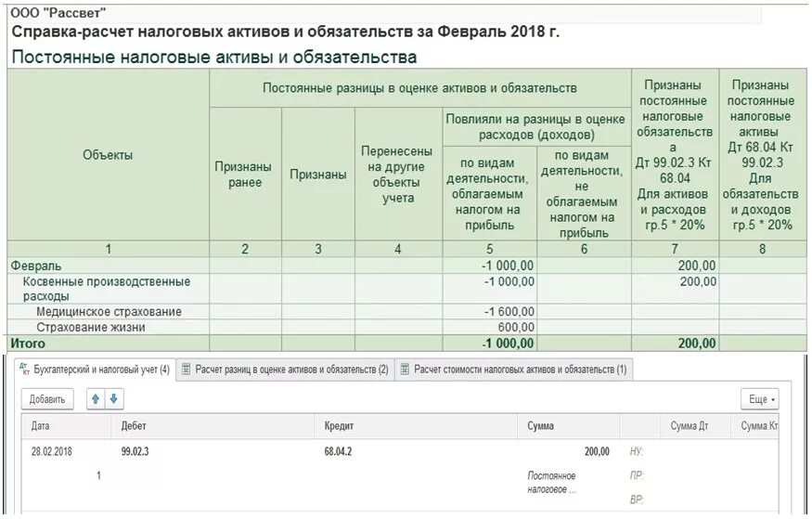This screenshot has height=519, width=812.
Task: Click the move row up arrow icon
Action: point(96,399)
